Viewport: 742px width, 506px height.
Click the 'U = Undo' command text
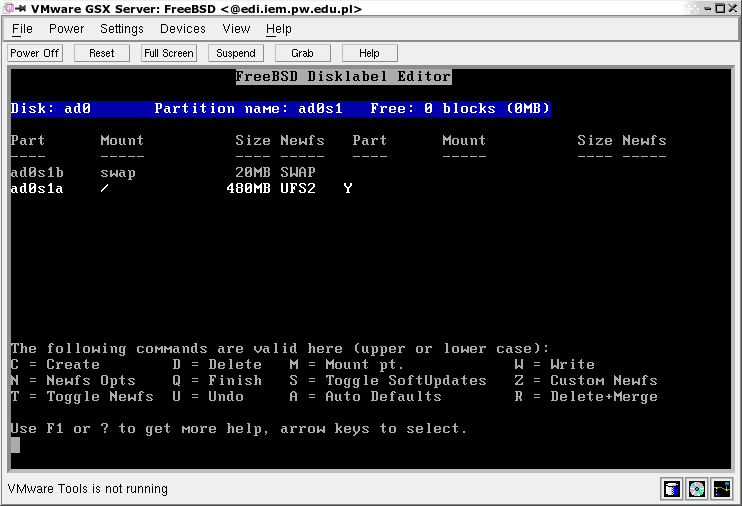(x=208, y=397)
